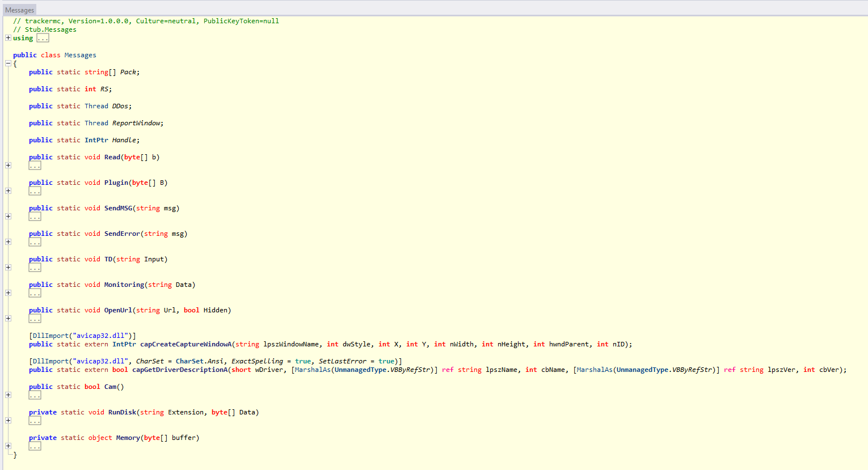
Task: Switch to the Messages tab
Action: pyautogui.click(x=19, y=10)
